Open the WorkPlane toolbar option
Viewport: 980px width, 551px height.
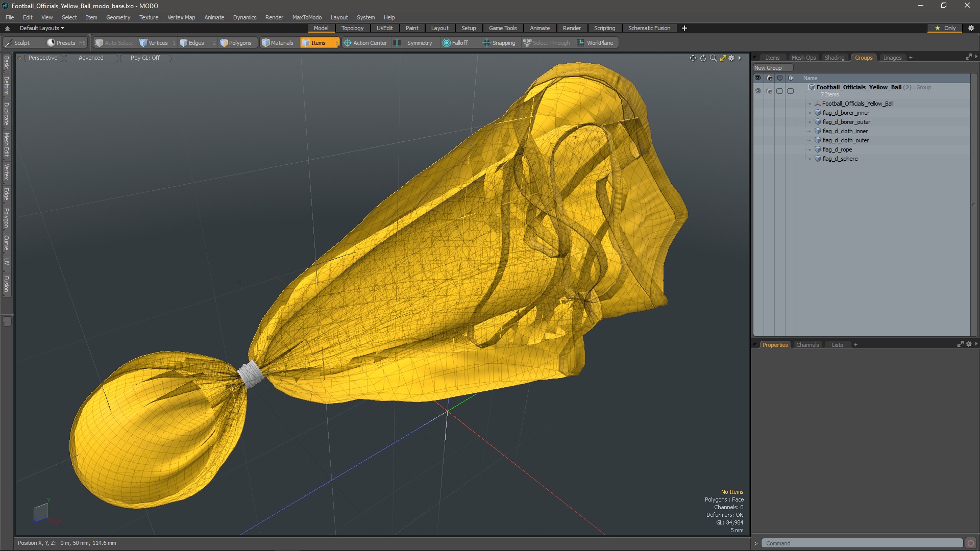point(595,43)
